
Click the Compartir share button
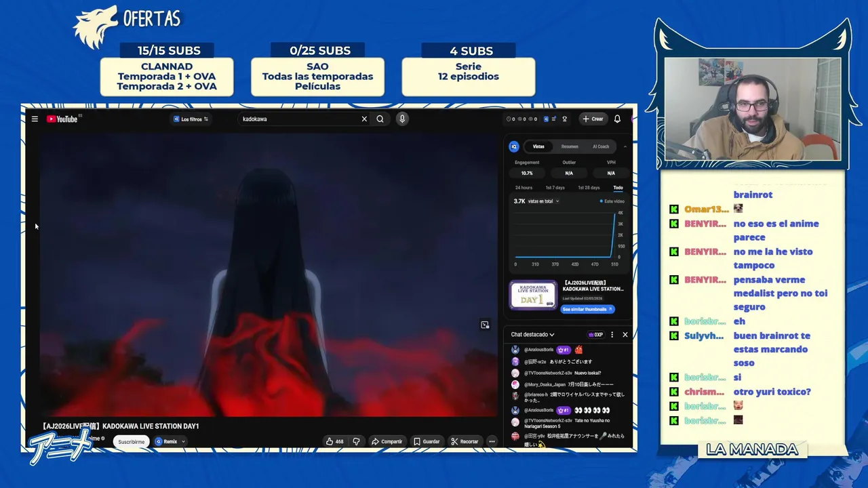[x=387, y=441]
